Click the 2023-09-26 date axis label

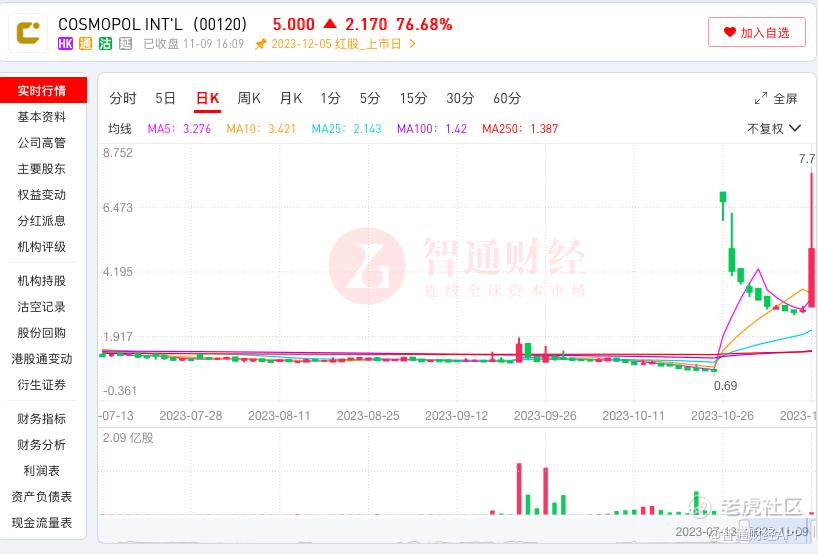545,416
